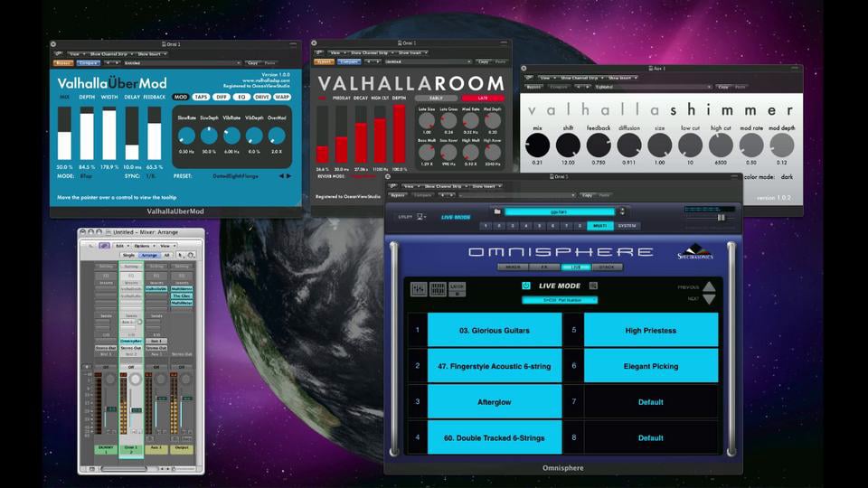
Task: Click the feedback knob in ValhallaShimmer
Action: pyautogui.click(x=599, y=145)
